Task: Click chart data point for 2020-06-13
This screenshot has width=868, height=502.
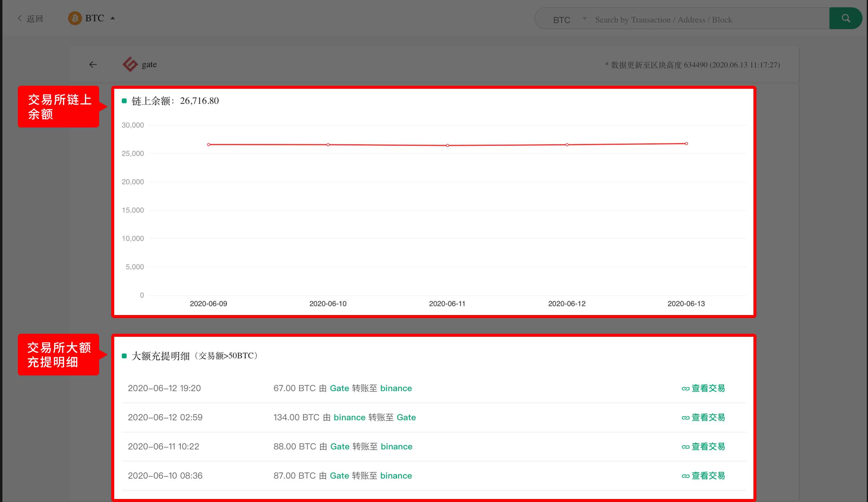Action: pyautogui.click(x=686, y=143)
